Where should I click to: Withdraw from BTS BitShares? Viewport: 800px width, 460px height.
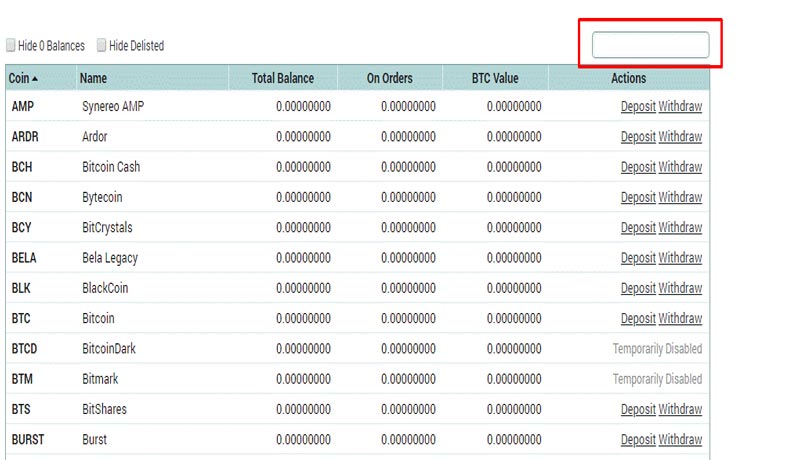680,409
